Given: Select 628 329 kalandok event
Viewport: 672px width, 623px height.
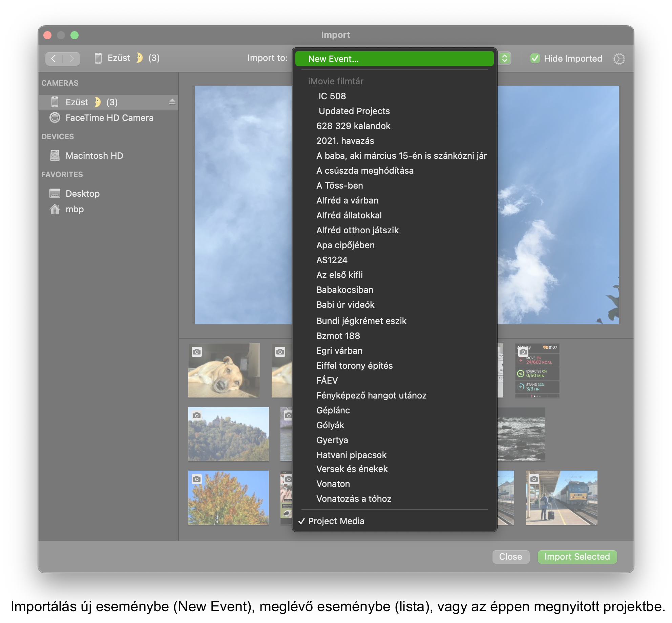Looking at the screenshot, I should point(395,126).
